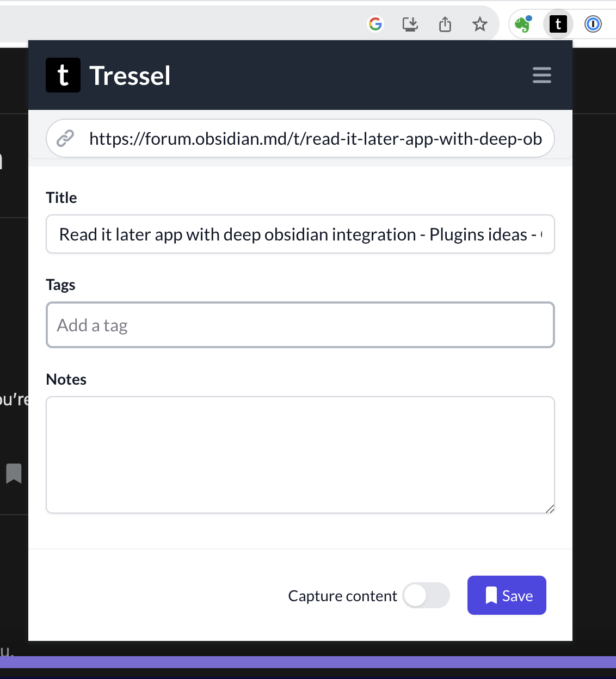Image resolution: width=616 pixels, height=679 pixels.
Task: Click the Tressel brand name text
Action: click(130, 76)
